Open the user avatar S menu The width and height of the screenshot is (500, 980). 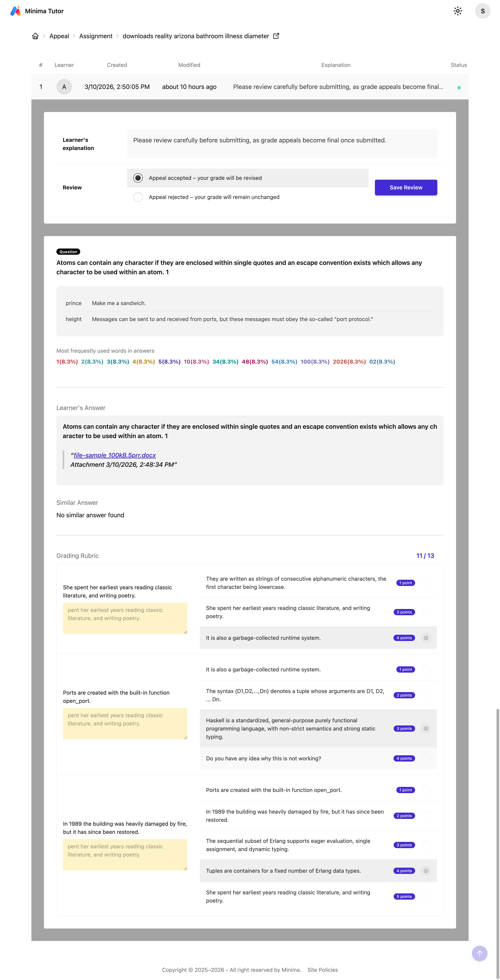click(482, 11)
